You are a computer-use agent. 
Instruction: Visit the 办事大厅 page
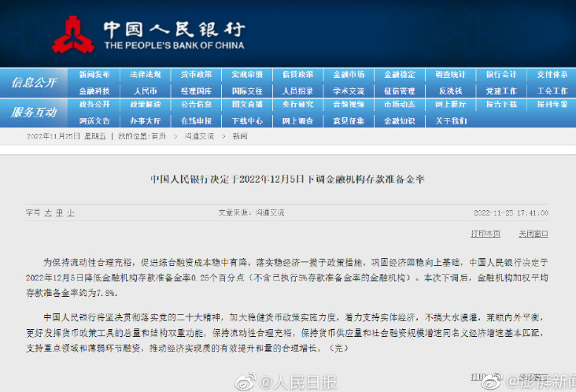[x=146, y=121]
